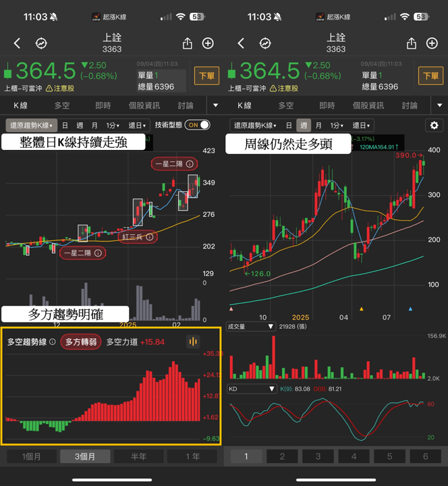
Task: Tap 總量6396 in right screen
Action: 380,87
